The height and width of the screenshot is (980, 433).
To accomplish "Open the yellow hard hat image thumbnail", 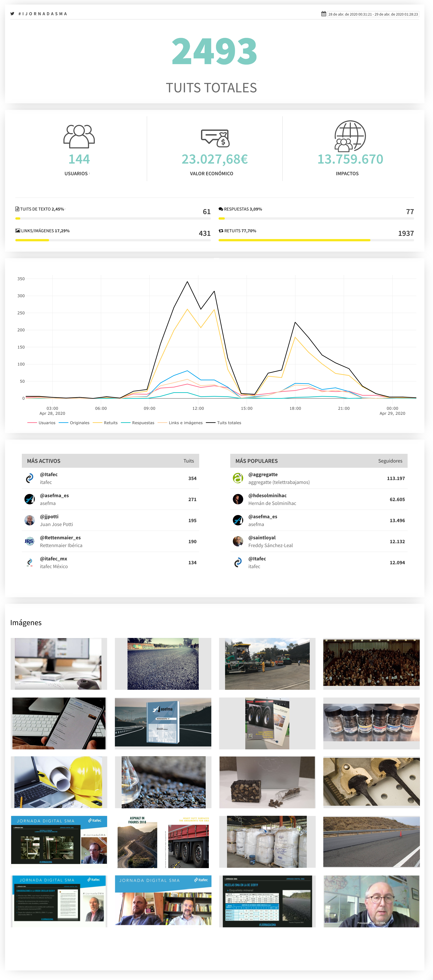I will pos(59,782).
